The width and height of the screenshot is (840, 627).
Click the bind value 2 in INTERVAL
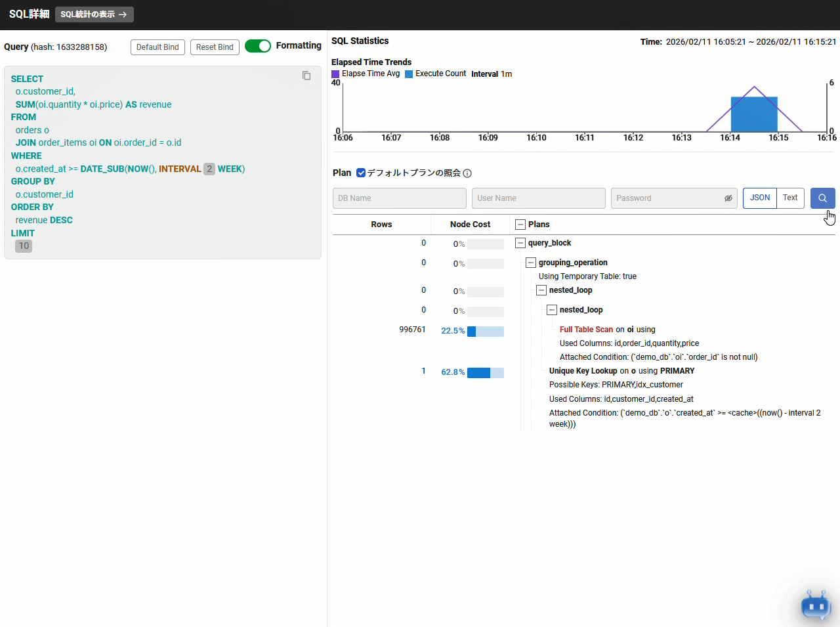pyautogui.click(x=209, y=169)
